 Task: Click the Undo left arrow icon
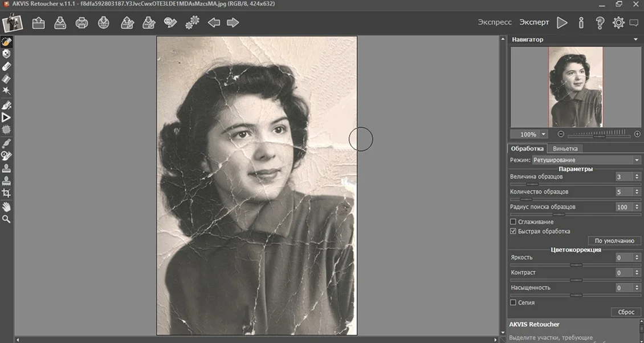214,23
